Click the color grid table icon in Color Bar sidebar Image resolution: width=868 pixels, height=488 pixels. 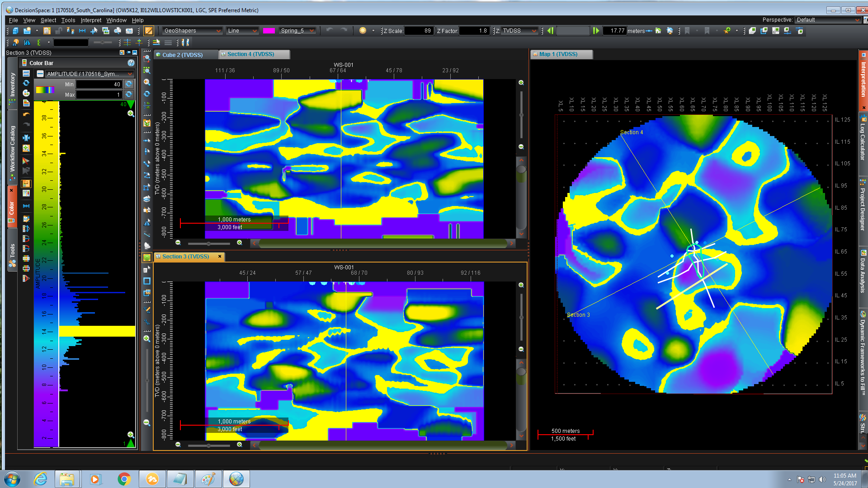[x=26, y=193]
